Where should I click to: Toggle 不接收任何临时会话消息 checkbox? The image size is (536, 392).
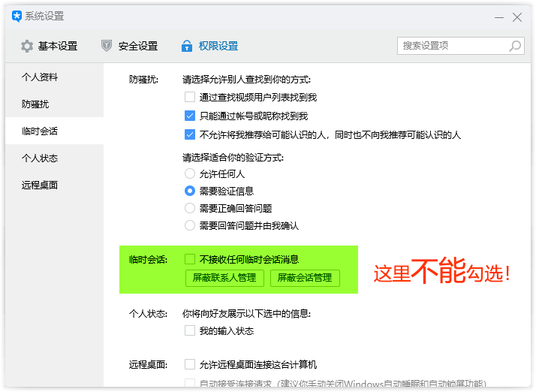coord(190,259)
